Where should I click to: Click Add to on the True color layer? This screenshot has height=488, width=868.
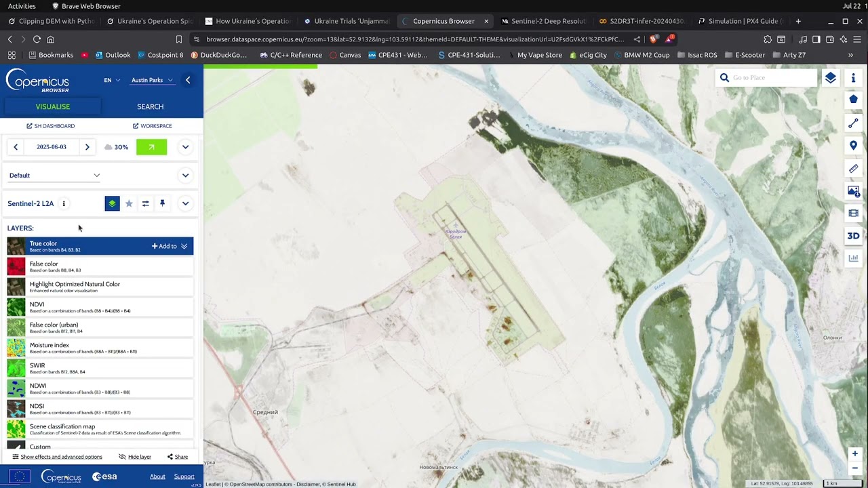tap(164, 246)
